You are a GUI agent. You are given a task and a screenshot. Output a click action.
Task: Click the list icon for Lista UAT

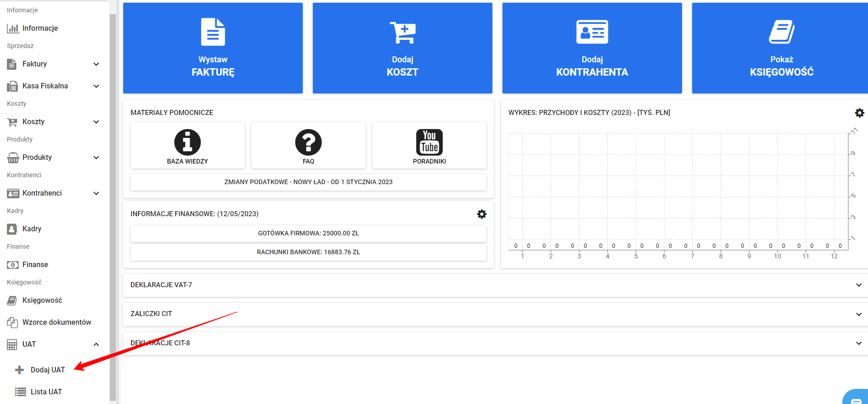[x=20, y=392]
